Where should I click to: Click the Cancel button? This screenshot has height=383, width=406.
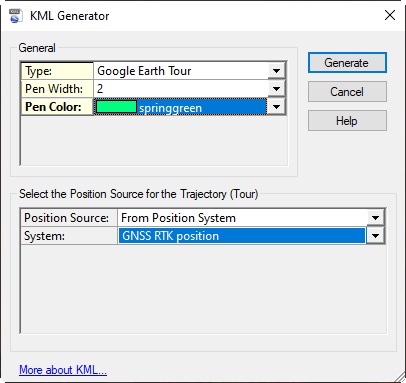pos(347,92)
